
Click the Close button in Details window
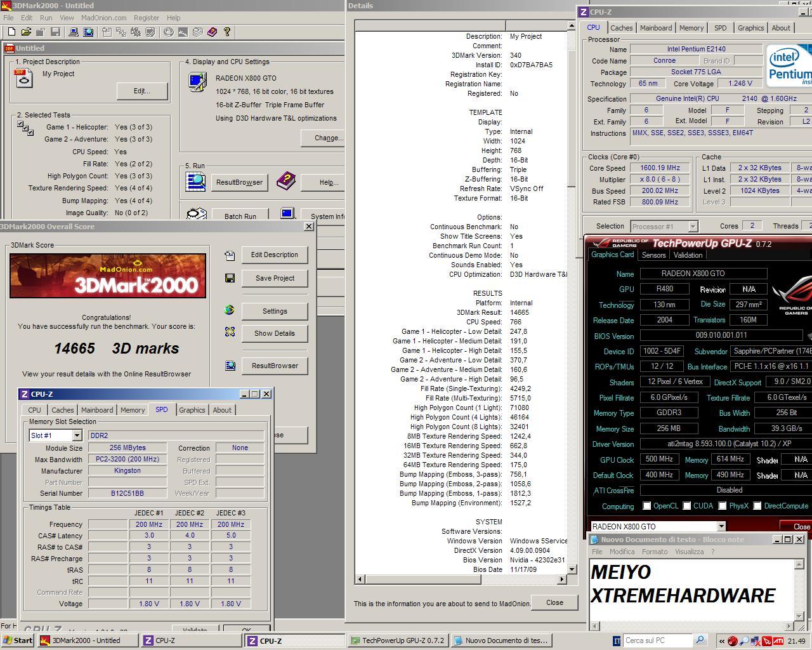554,602
